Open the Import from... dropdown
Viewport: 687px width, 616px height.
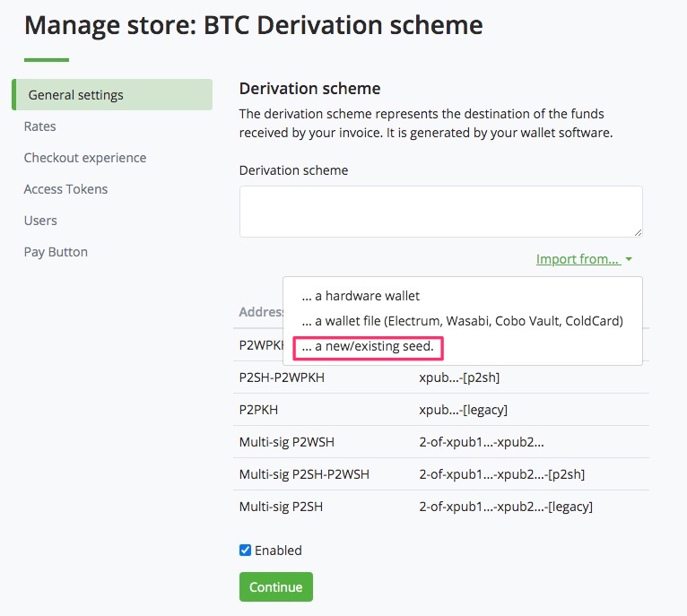(x=578, y=259)
